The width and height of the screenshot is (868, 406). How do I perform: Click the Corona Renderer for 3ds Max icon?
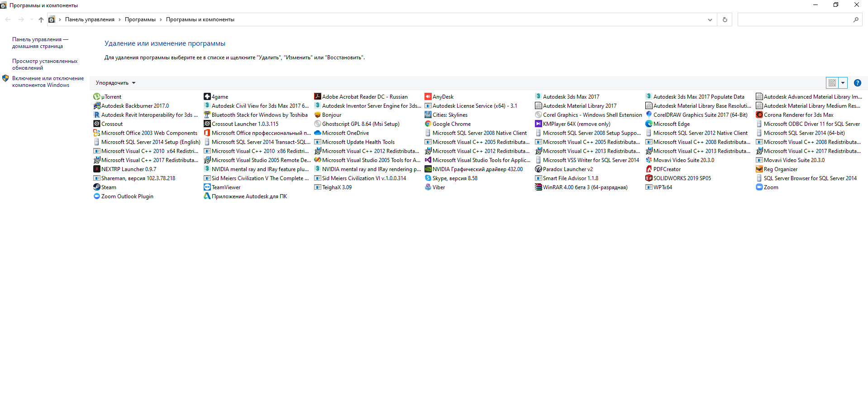759,115
